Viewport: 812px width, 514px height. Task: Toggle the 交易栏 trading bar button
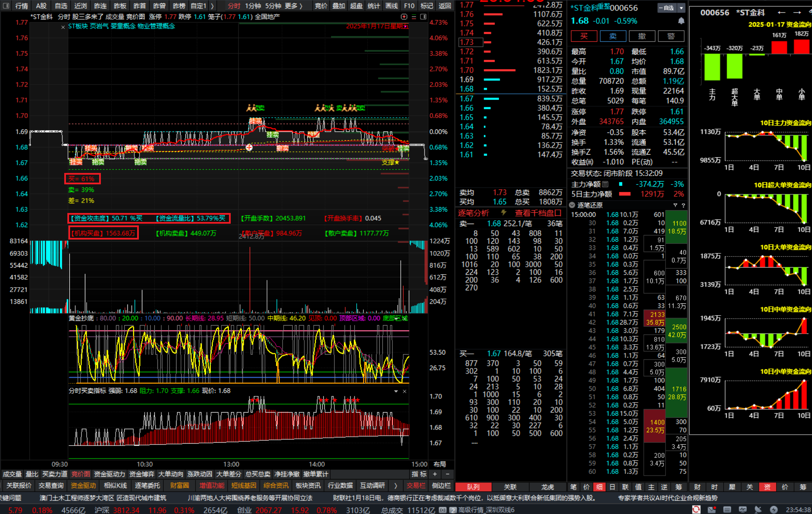click(x=416, y=486)
